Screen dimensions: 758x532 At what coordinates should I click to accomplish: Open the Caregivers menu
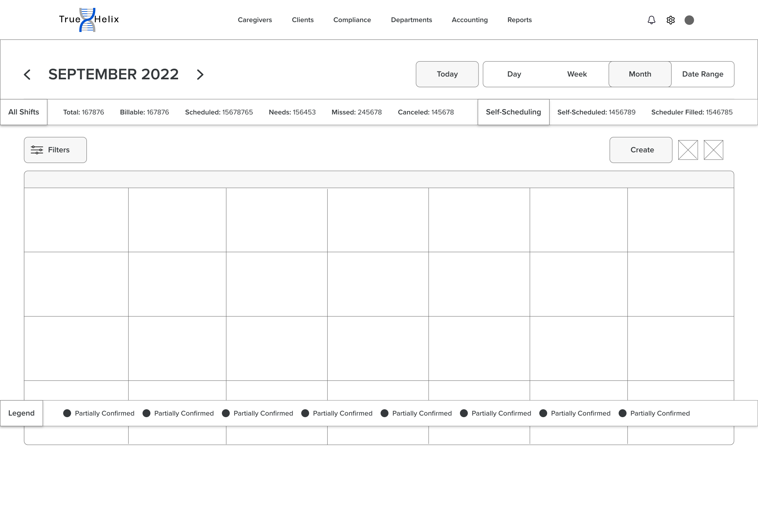coord(255,20)
